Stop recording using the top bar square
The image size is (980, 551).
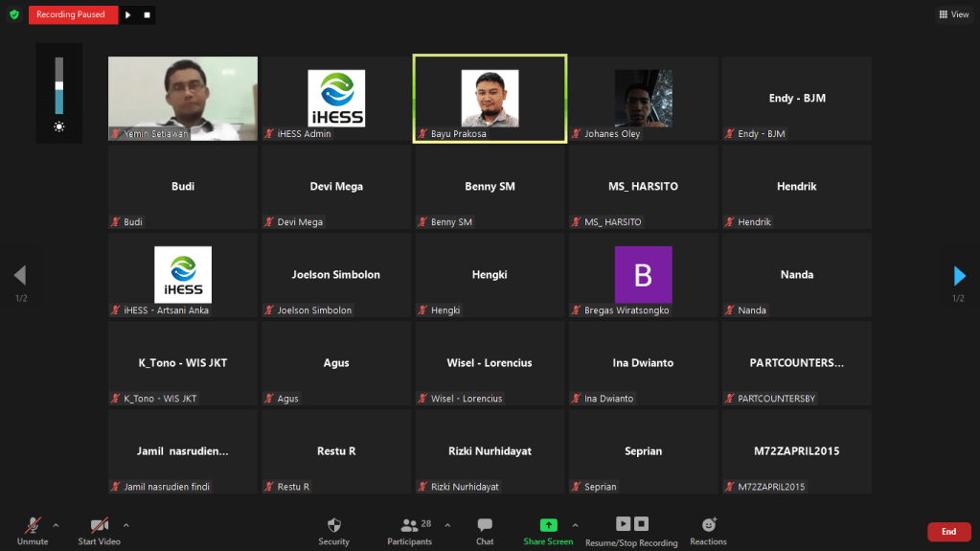click(147, 15)
